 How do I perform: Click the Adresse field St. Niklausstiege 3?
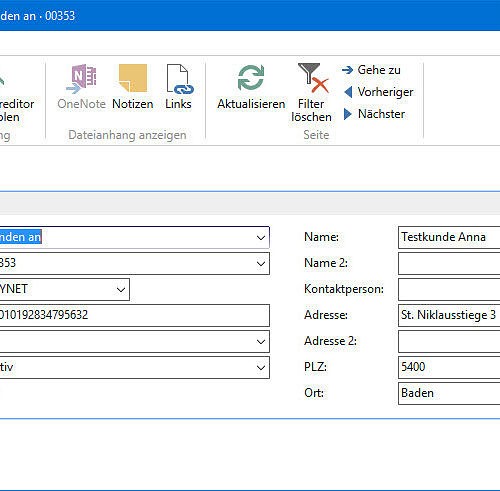(x=449, y=315)
